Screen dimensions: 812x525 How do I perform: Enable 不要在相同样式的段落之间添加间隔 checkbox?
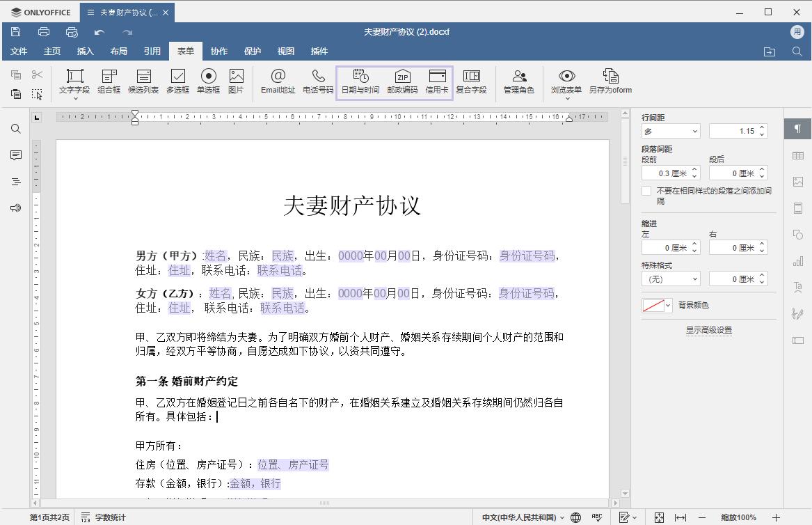[646, 191]
